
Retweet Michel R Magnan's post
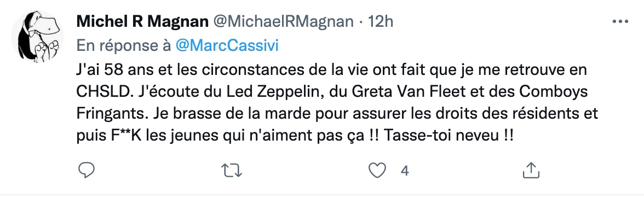tap(231, 171)
